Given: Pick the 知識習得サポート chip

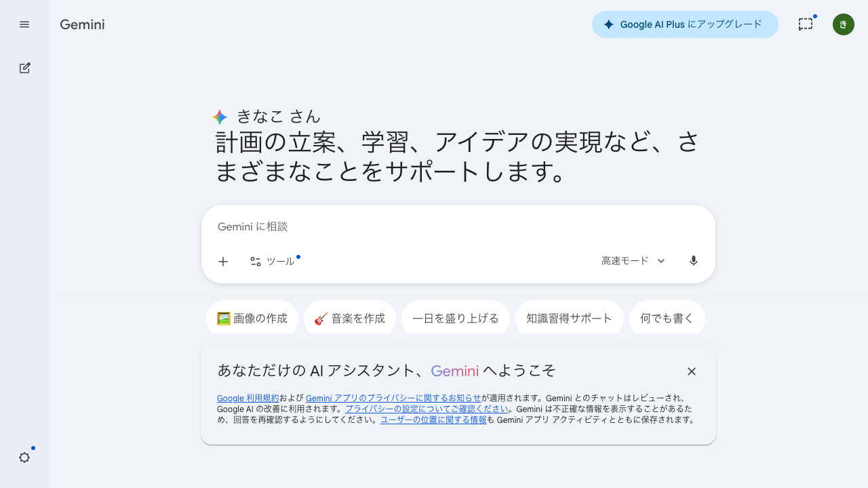Looking at the screenshot, I should pyautogui.click(x=569, y=318).
